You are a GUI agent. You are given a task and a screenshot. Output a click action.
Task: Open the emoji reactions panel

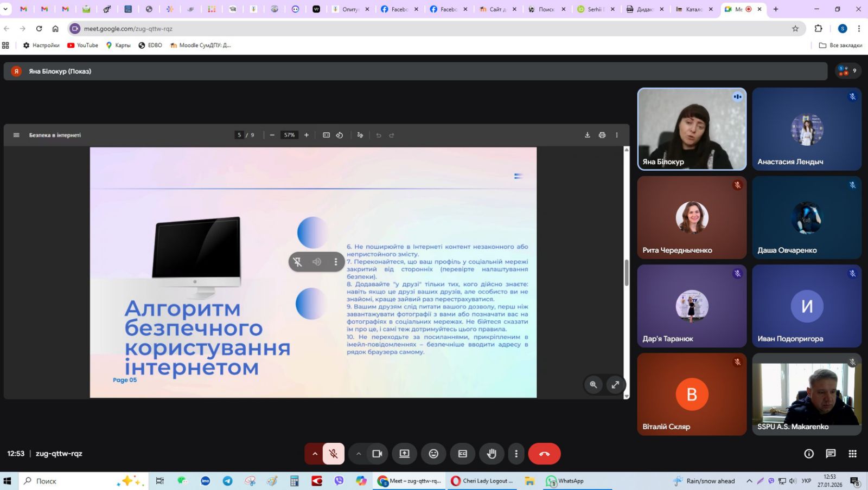coord(433,454)
